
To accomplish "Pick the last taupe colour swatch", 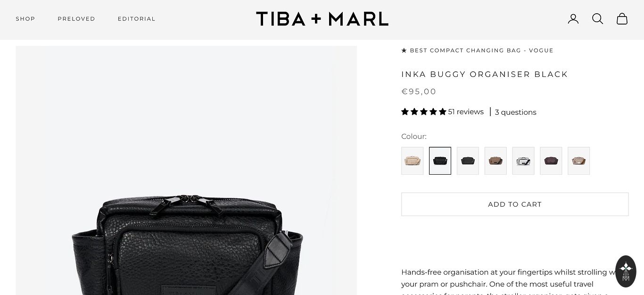I will point(579,161).
